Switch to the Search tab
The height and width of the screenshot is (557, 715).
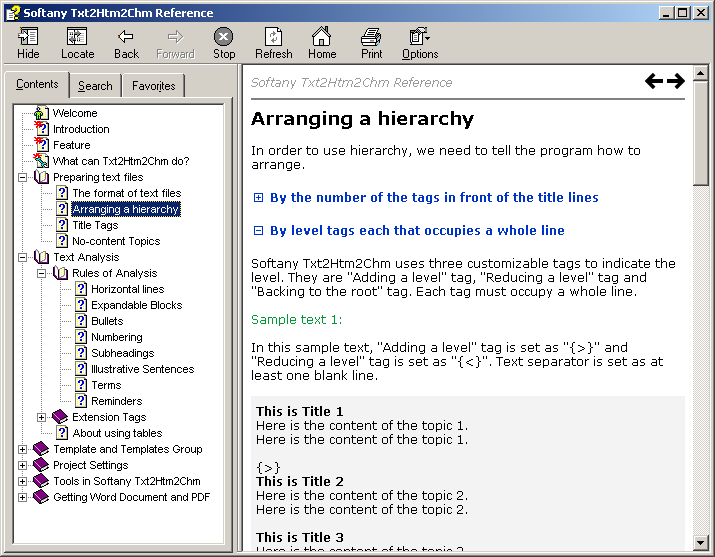coord(95,86)
